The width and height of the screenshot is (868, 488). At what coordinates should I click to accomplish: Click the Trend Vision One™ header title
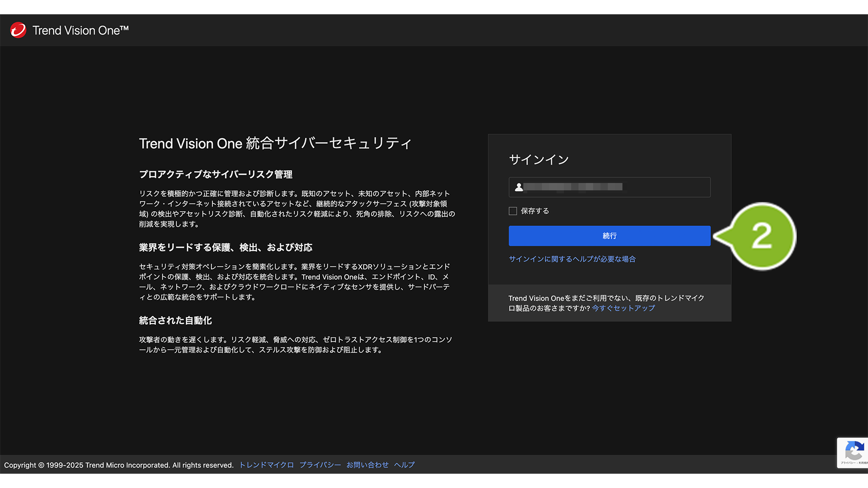pyautogui.click(x=81, y=30)
